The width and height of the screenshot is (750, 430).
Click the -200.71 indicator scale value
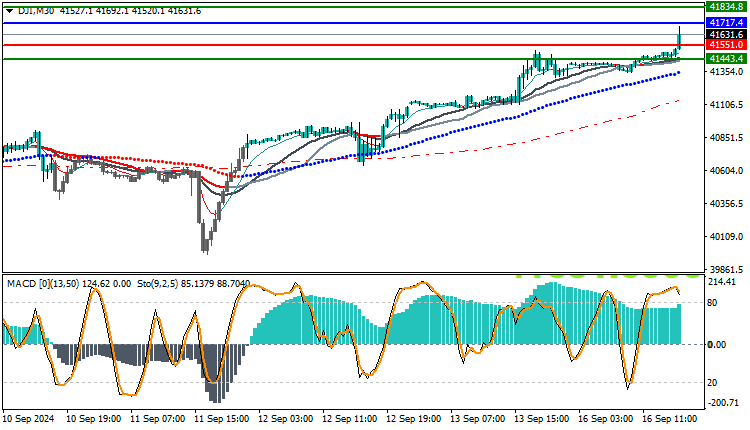tap(724, 403)
